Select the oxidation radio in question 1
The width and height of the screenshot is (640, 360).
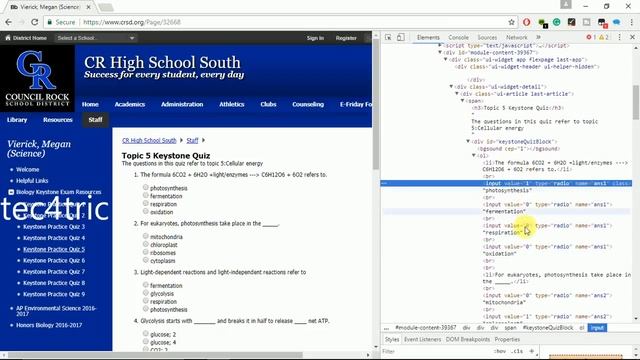(146, 211)
